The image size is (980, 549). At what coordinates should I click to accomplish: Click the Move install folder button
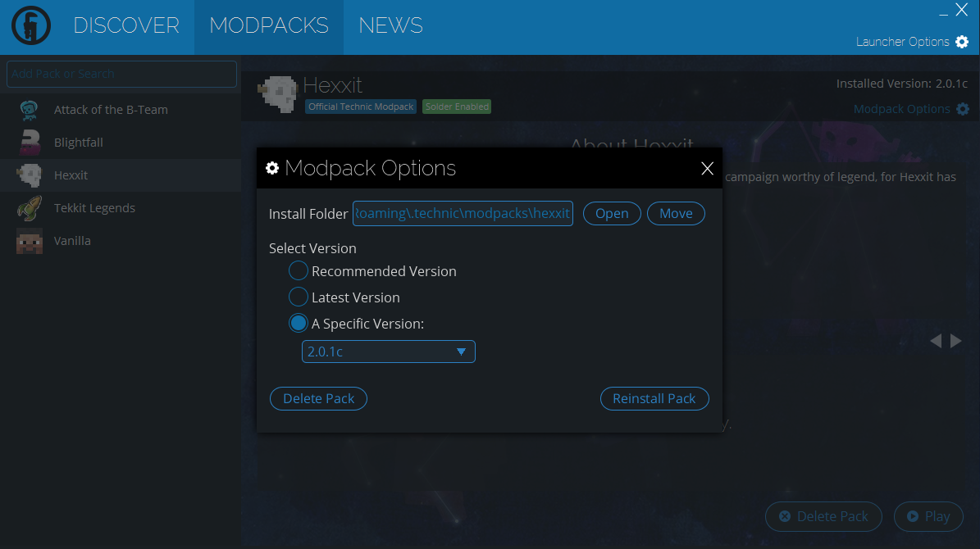point(676,214)
